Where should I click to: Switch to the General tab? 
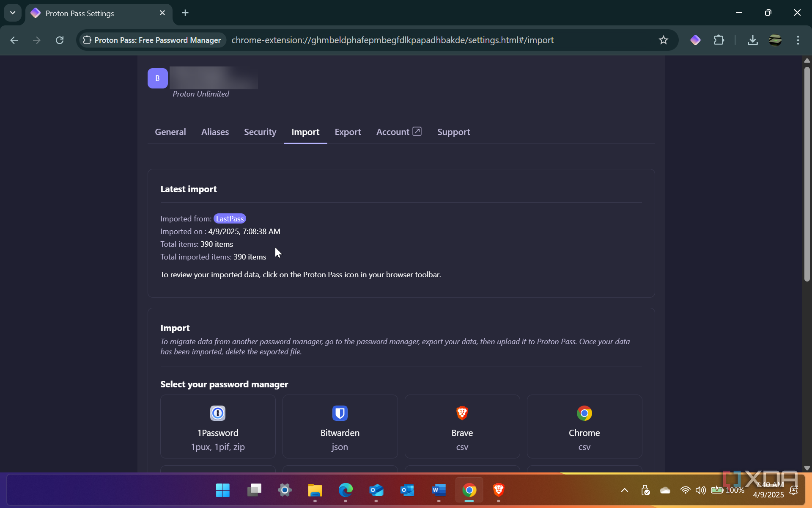click(170, 132)
